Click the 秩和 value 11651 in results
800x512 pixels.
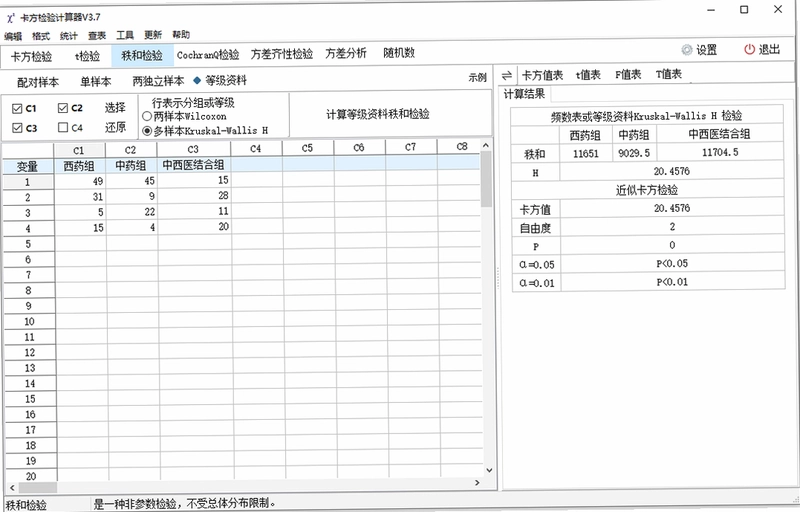tap(586, 153)
